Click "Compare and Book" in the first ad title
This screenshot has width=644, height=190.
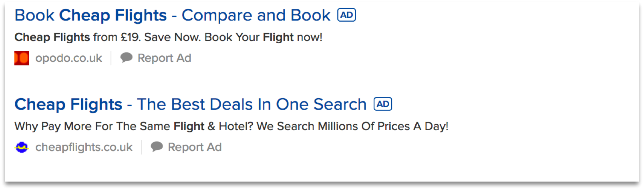[256, 16]
